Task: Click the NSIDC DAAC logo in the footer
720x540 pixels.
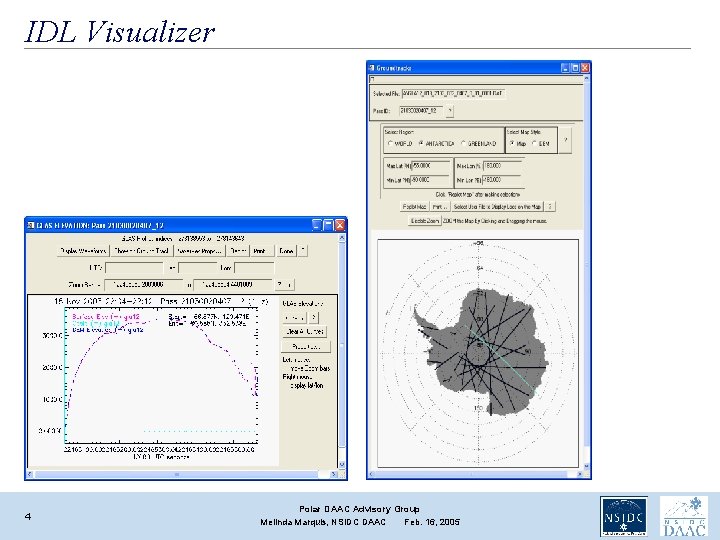Action: tap(684, 516)
